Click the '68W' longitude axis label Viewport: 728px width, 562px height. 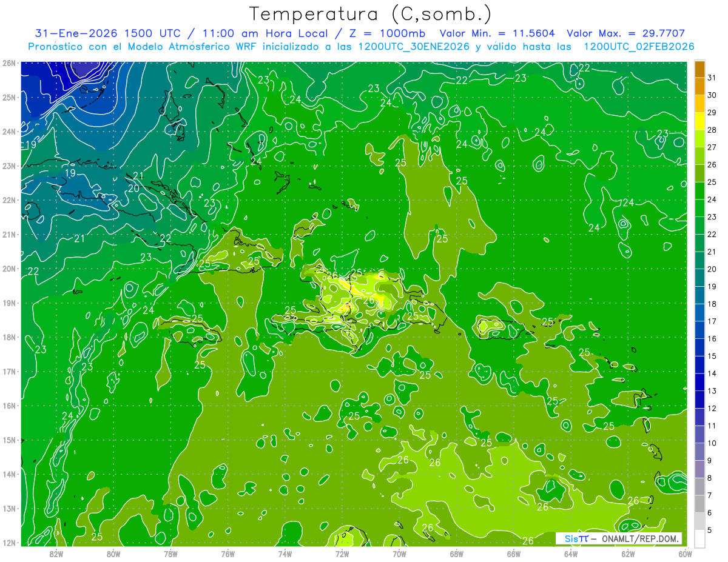coord(457,554)
